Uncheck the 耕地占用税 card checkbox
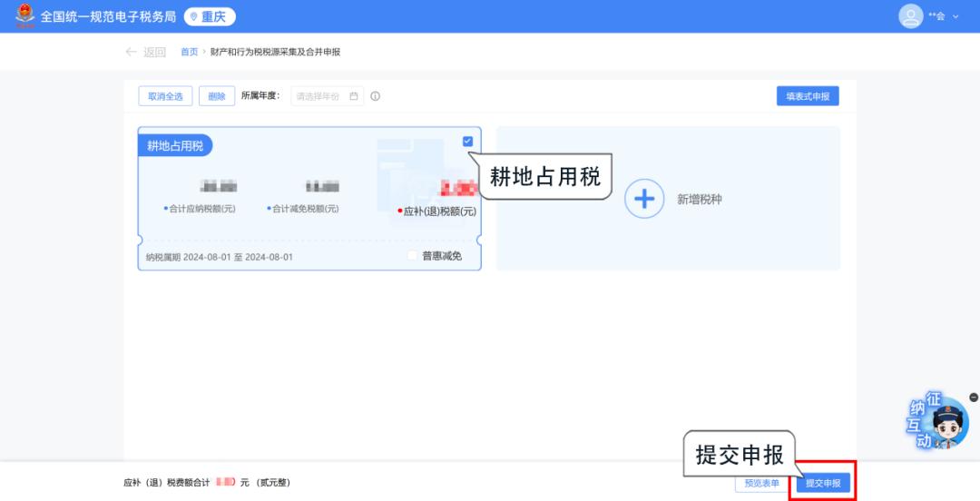Screen dimensions: 980x501 467,142
